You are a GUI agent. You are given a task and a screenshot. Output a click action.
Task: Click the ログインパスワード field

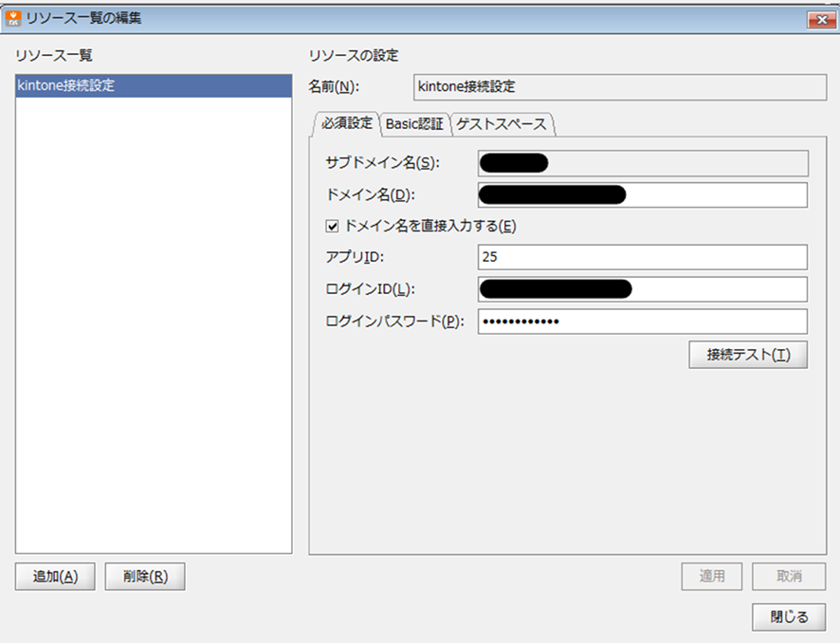(643, 321)
